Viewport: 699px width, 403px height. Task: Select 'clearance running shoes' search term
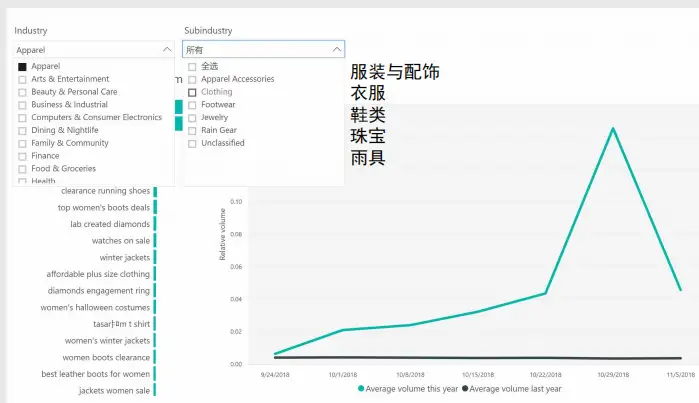coord(106,191)
